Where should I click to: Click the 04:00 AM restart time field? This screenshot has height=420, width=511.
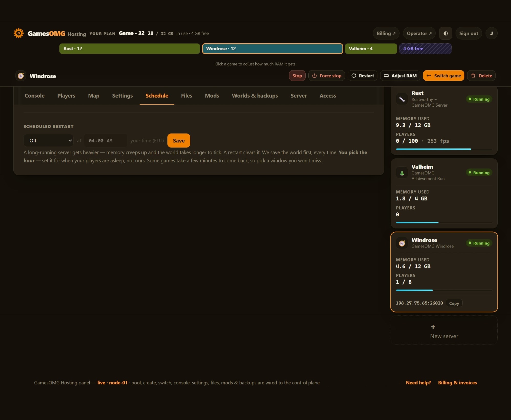pyautogui.click(x=106, y=141)
